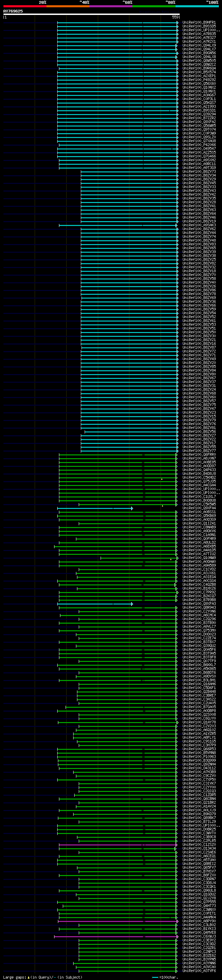
Task: Select the hit UniRef100_Q1IZ41
Action: tap(199, 524)
